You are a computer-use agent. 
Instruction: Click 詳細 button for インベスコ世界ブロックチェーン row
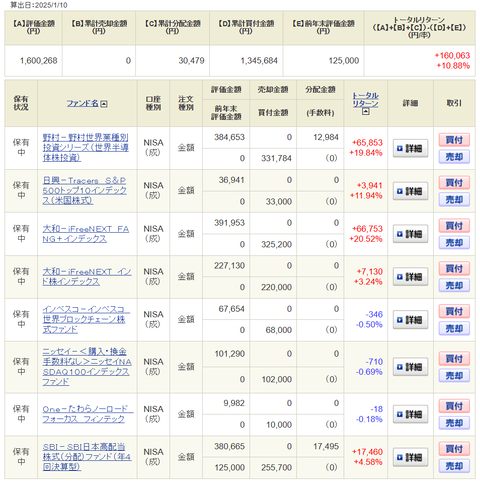(x=410, y=320)
